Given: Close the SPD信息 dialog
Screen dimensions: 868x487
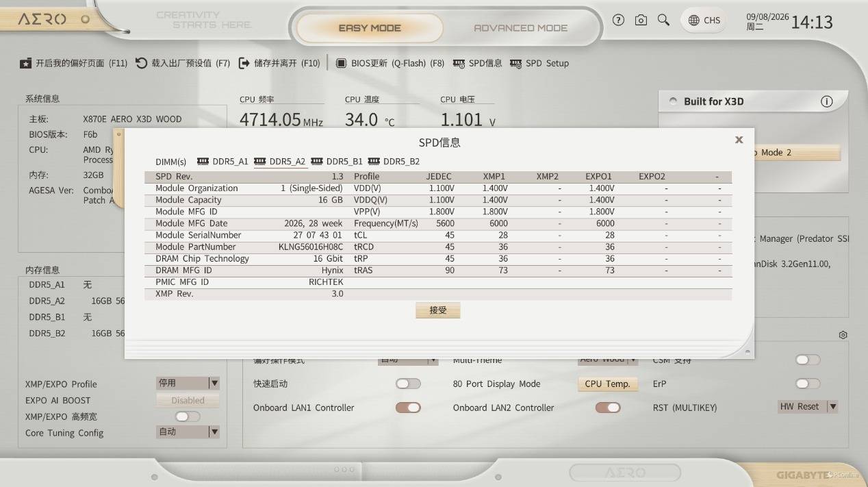Looking at the screenshot, I should (739, 140).
